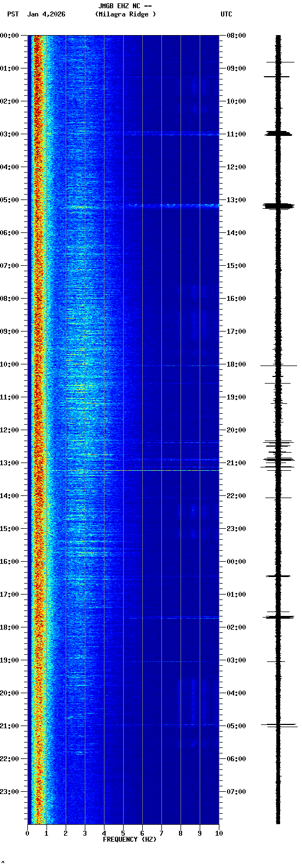
Task: Click the UTC time label '18:00'
Action: [236, 364]
